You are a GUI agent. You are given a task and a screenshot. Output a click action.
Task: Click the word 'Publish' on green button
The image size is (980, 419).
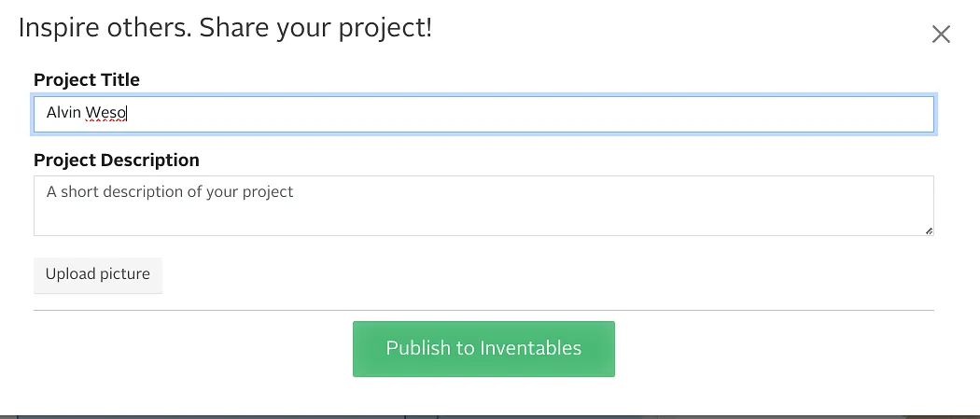tap(417, 349)
